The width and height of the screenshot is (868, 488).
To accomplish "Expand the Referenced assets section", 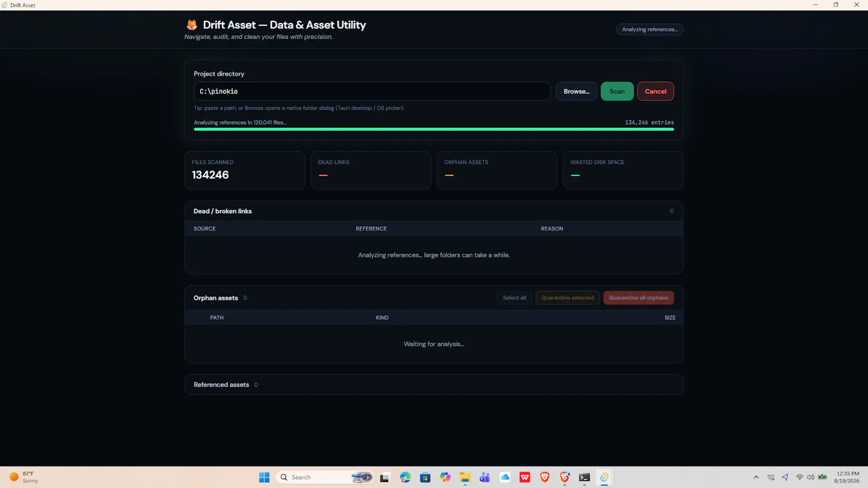I will point(433,384).
